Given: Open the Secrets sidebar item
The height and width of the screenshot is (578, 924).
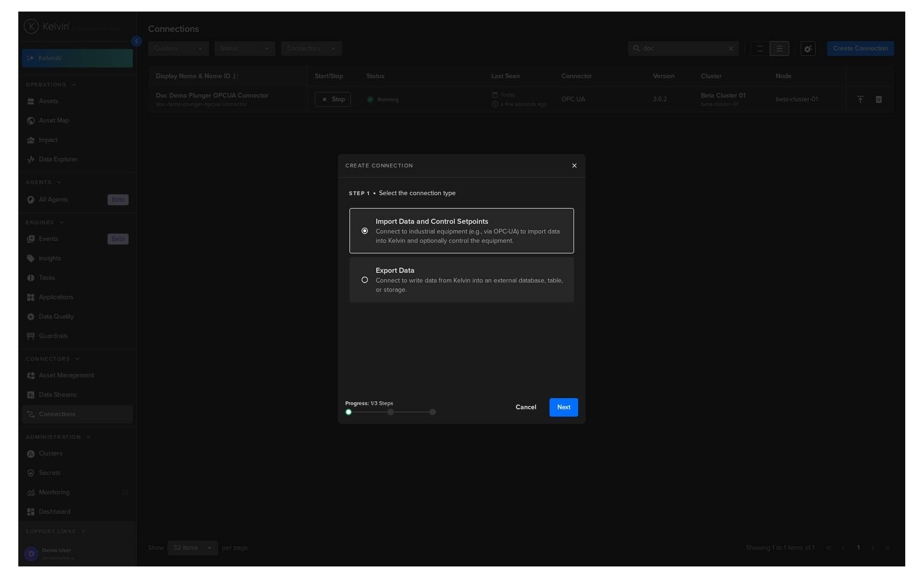Looking at the screenshot, I should (77, 473).
